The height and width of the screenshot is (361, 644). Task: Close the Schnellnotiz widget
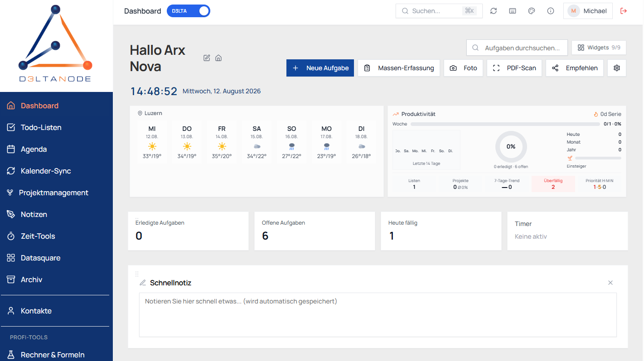pos(610,283)
